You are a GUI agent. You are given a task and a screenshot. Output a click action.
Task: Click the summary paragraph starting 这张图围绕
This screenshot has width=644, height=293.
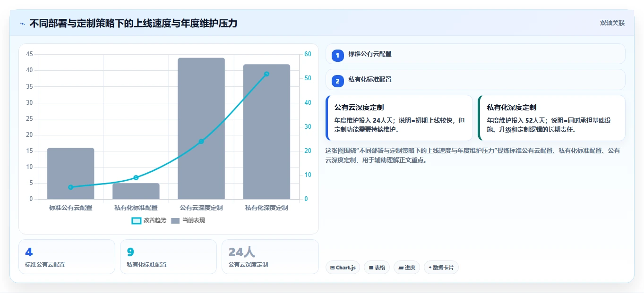pyautogui.click(x=473, y=155)
